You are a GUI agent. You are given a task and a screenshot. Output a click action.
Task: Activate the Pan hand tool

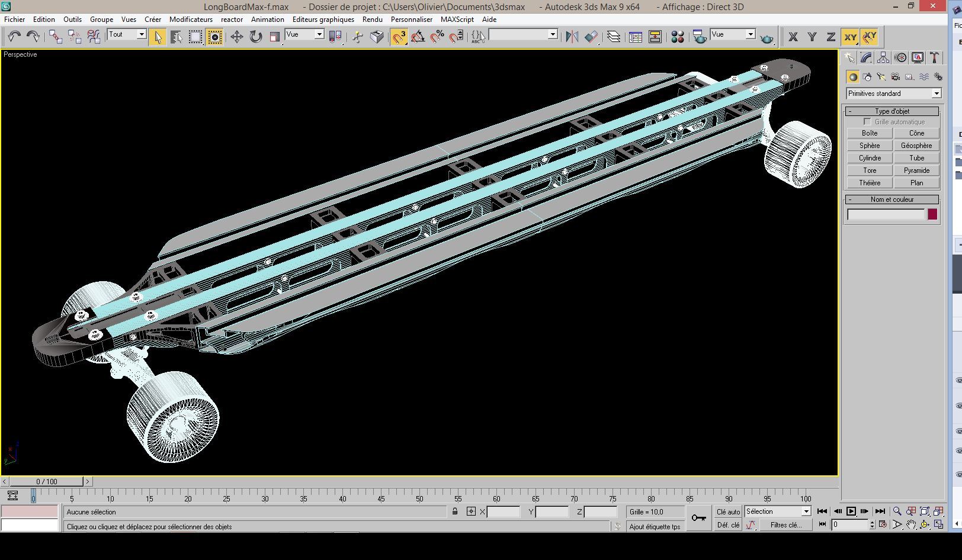911,524
